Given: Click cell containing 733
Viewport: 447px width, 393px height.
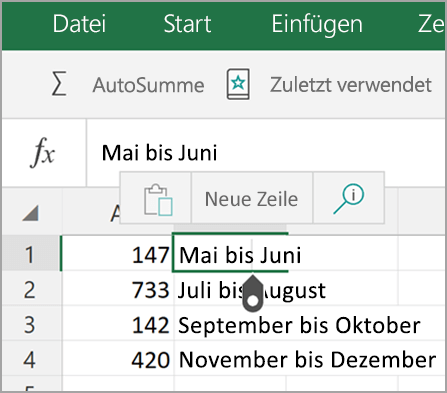Looking at the screenshot, I should coord(117,289).
